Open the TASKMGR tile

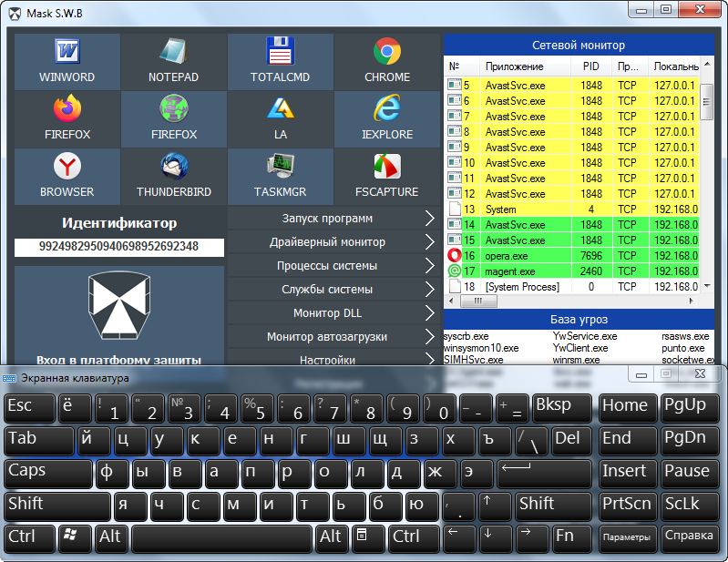[280, 176]
